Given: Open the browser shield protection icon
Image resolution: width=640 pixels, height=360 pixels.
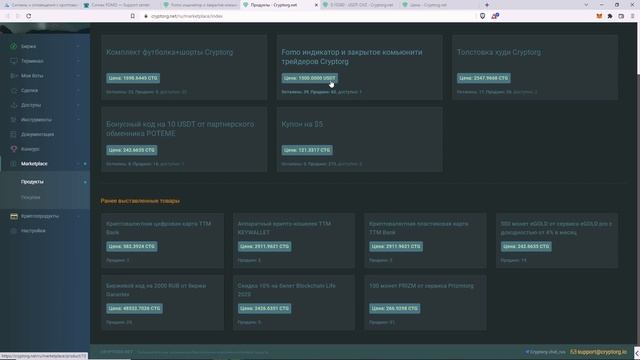Looking at the screenshot, I should pos(482,16).
